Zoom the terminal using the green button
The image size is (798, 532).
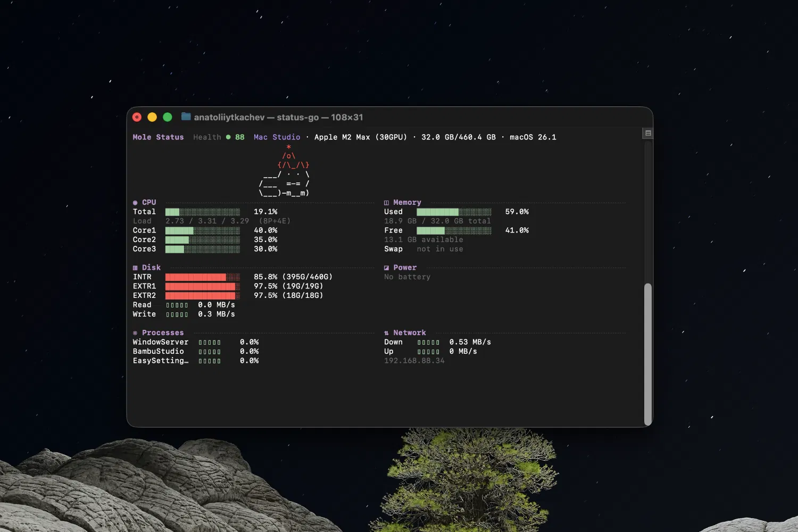[168, 117]
